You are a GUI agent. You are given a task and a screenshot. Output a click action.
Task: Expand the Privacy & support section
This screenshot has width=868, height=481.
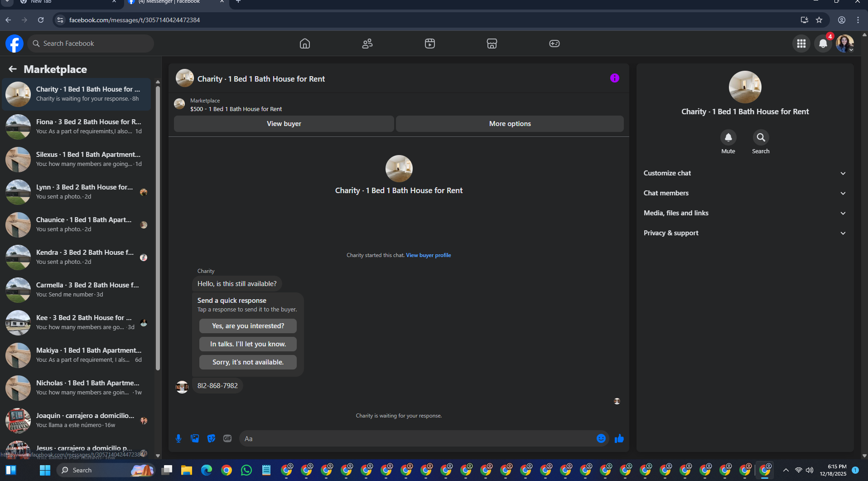745,233
